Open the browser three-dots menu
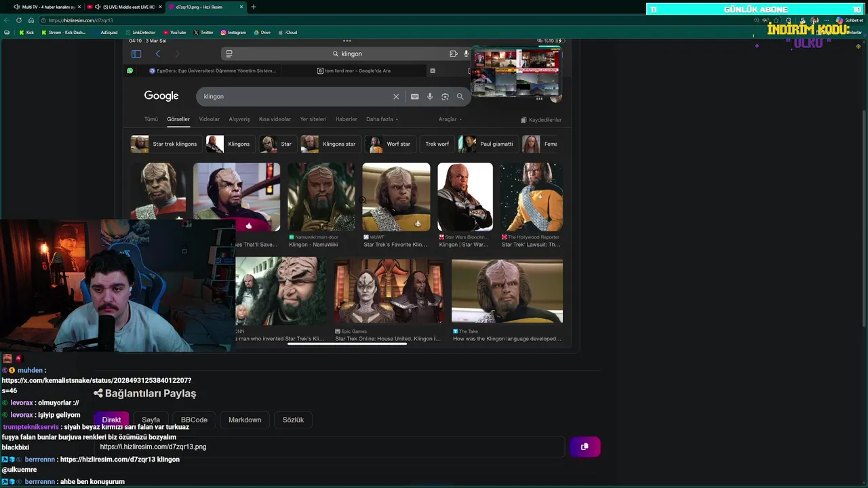 pos(826,20)
